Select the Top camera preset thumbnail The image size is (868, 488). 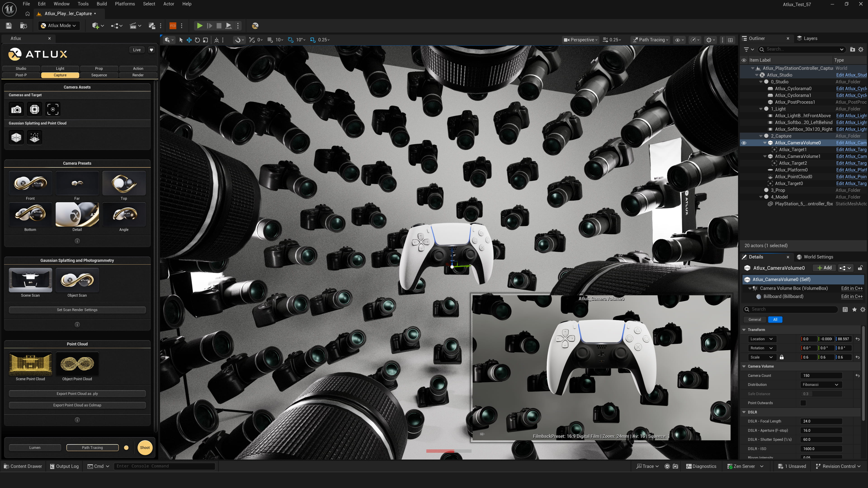click(x=124, y=183)
